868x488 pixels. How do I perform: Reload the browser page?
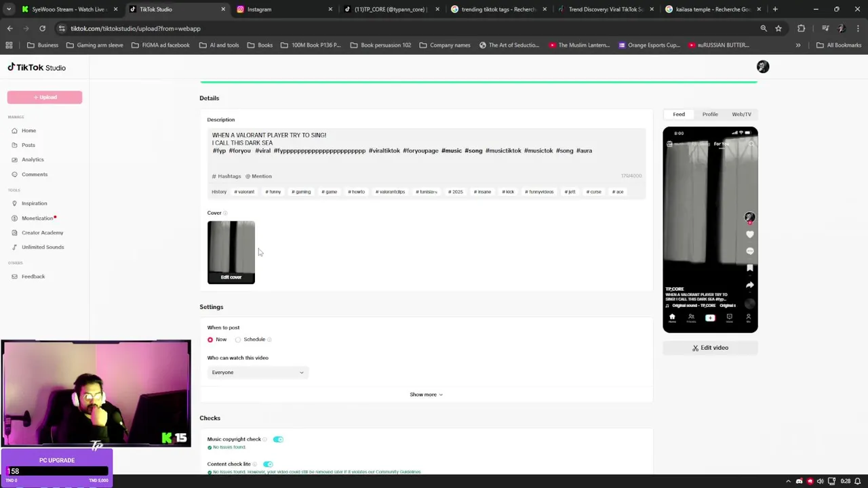[x=42, y=28]
